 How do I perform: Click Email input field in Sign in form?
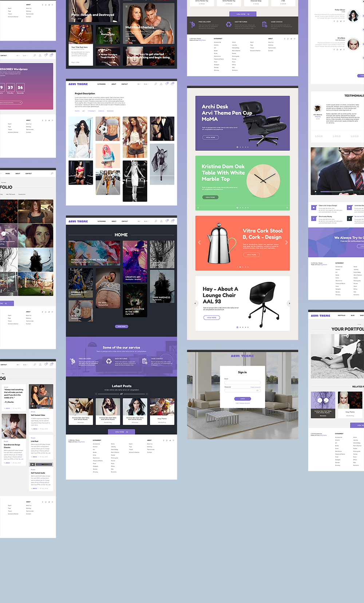pos(242,382)
